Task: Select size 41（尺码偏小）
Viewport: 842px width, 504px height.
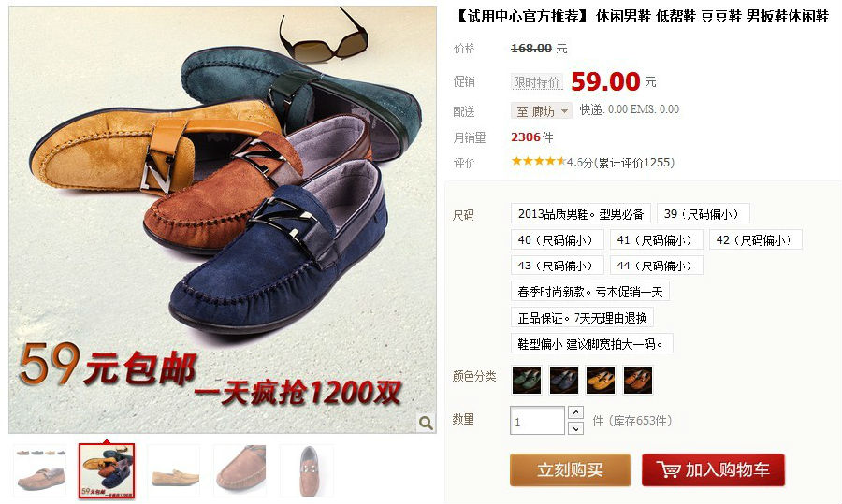Action: [656, 240]
